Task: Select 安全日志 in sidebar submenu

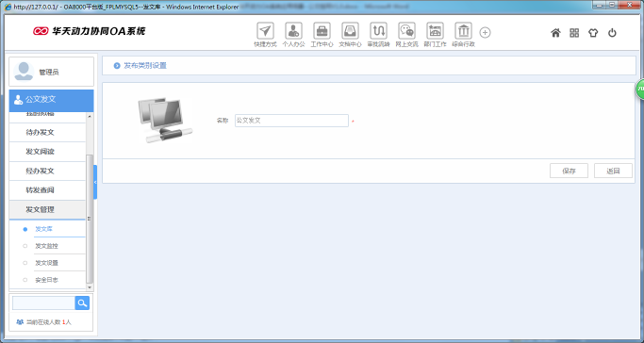Action: (47, 280)
